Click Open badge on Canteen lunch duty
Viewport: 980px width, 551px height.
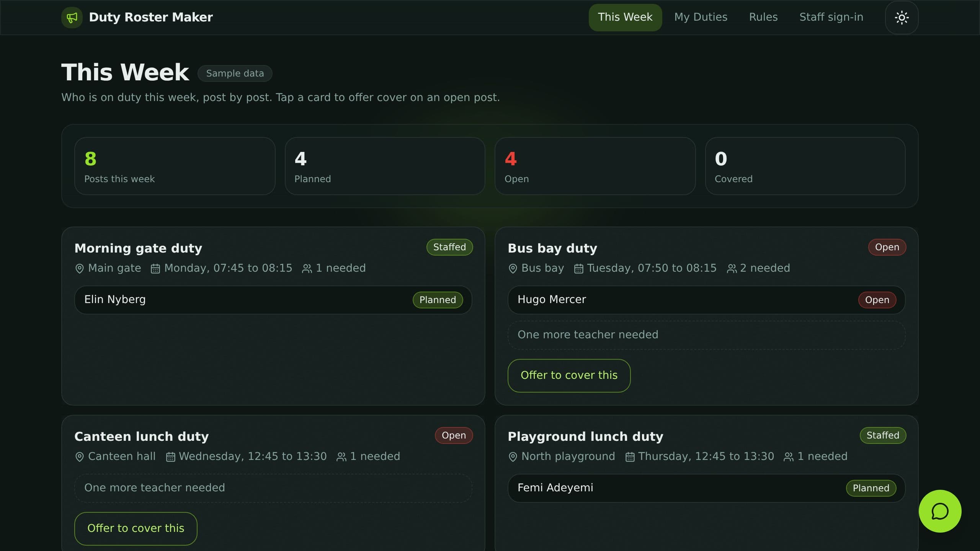point(454,435)
